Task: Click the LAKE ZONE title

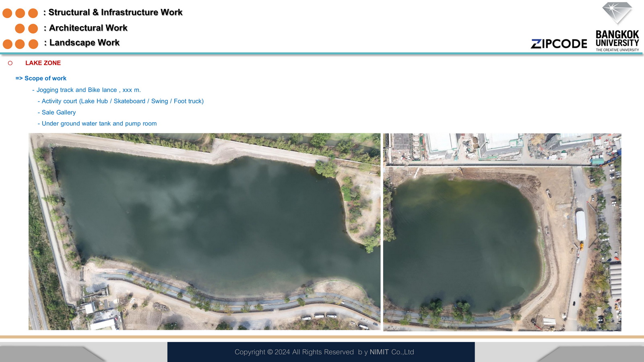Action: tap(43, 63)
